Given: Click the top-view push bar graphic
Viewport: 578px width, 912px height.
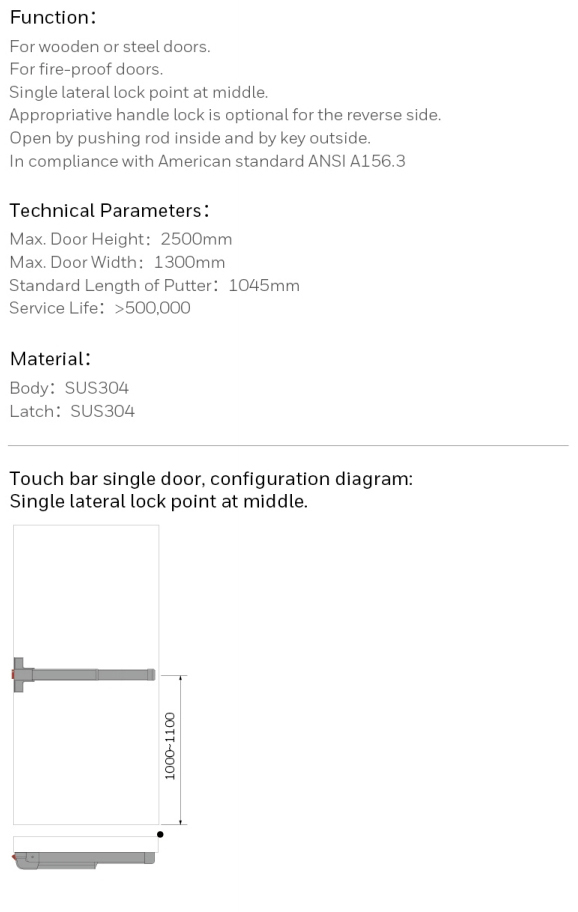Looking at the screenshot, I should tap(84, 860).
